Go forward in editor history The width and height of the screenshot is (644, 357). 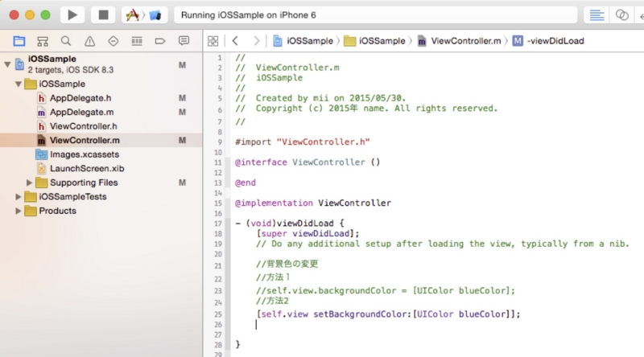(x=257, y=41)
